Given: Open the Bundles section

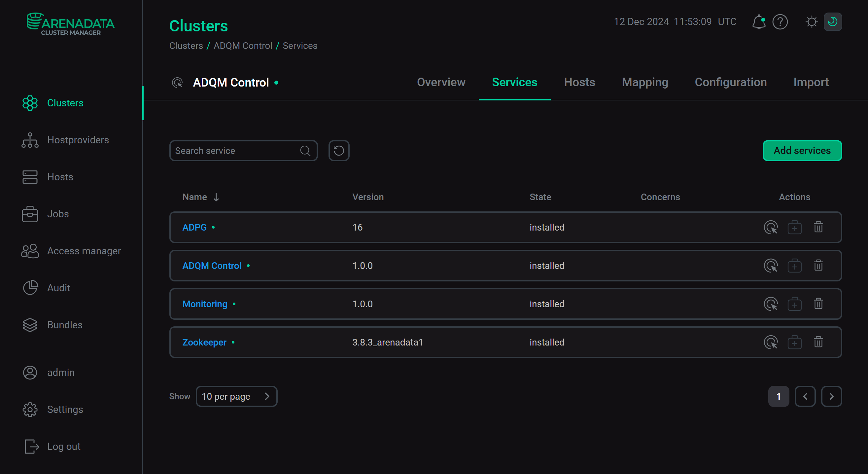Looking at the screenshot, I should [x=65, y=325].
